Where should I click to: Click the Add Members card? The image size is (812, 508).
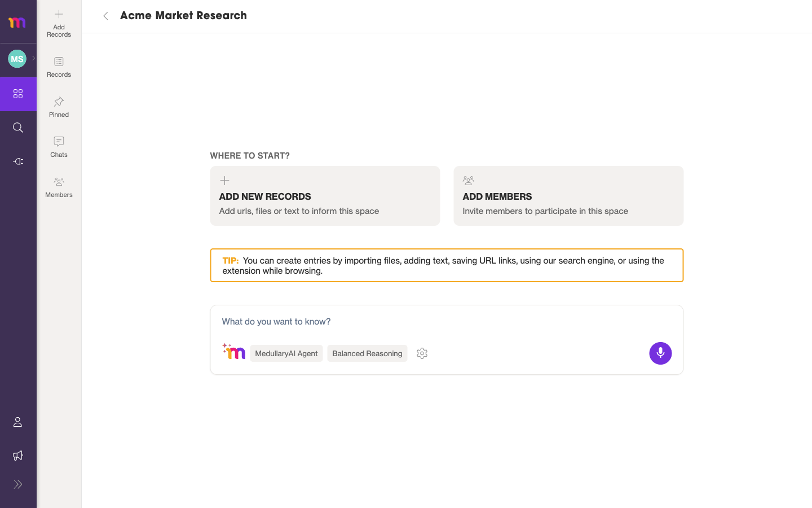[568, 196]
